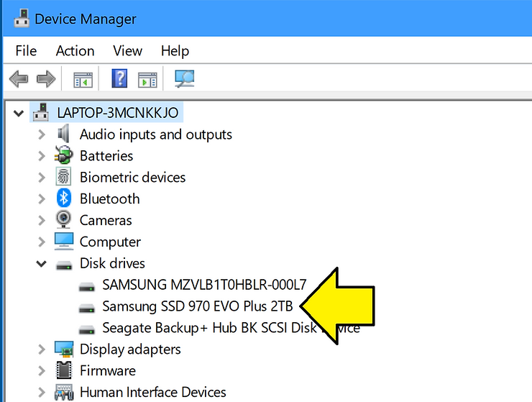Select the Cameras label
532x402 pixels.
pyautogui.click(x=106, y=220)
